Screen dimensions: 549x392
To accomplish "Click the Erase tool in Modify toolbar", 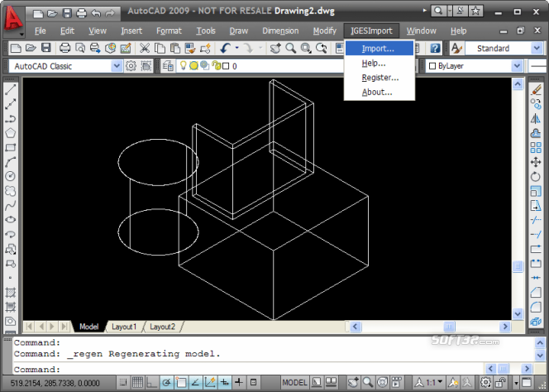I will click(536, 89).
